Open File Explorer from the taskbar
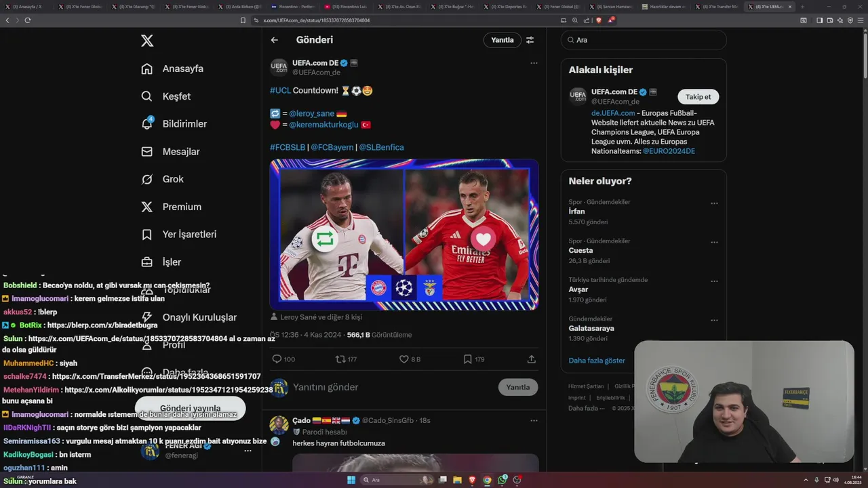868x488 pixels. coord(457,480)
